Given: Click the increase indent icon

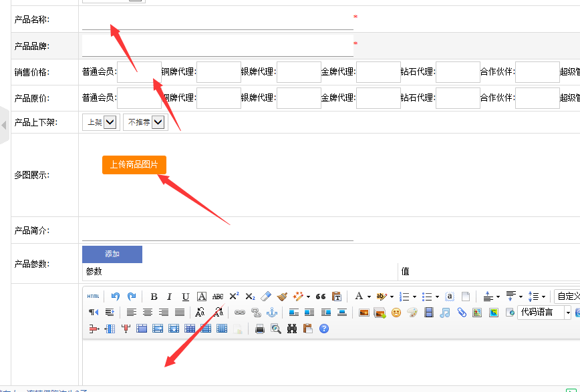Looking at the screenshot, I should click(x=110, y=313).
